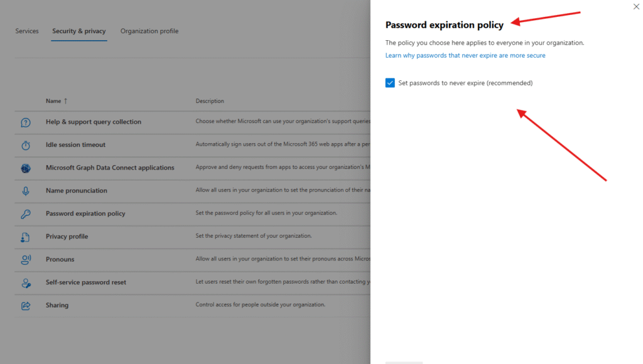
Task: Click the Help & support query collection icon
Action: click(x=26, y=122)
